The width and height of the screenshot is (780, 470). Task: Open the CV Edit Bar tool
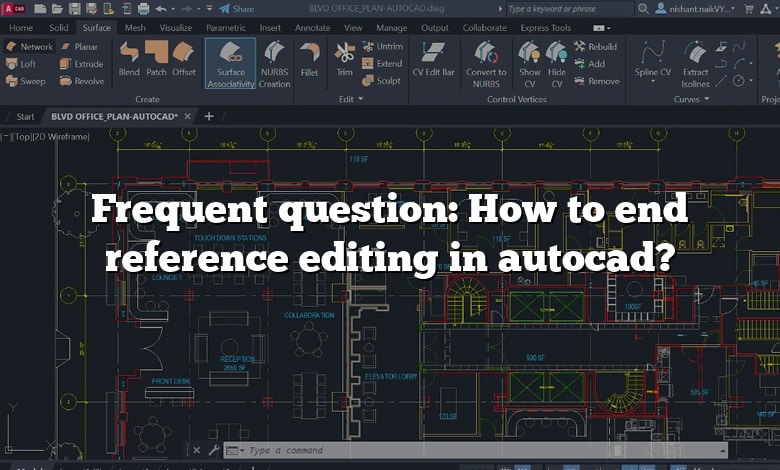[x=435, y=60]
